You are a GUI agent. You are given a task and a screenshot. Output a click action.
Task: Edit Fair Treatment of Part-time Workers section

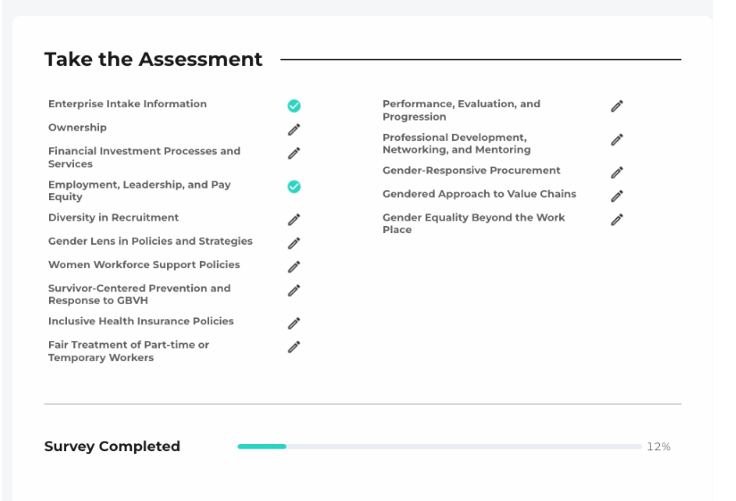coord(294,347)
